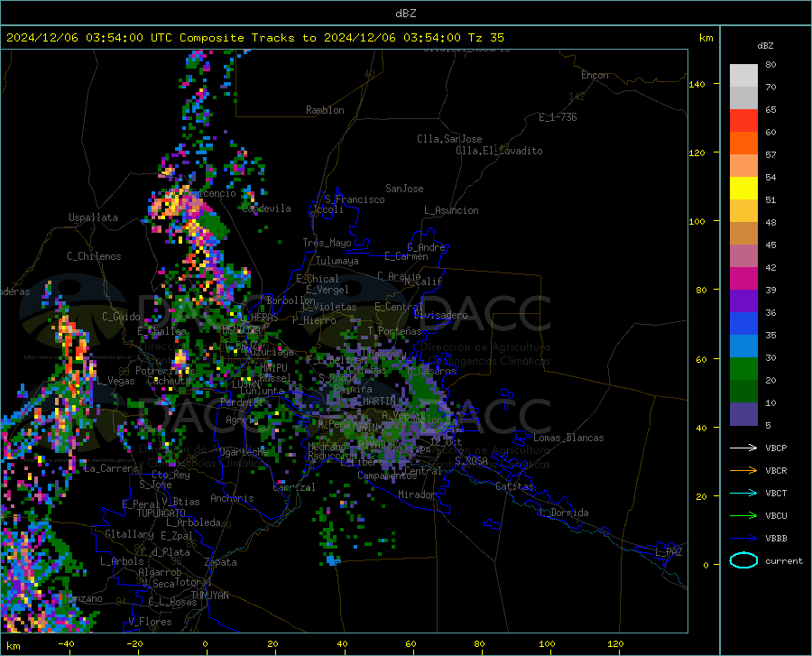Click the 'TUNUYAN' map label
The height and width of the screenshot is (656, 812).
(209, 595)
